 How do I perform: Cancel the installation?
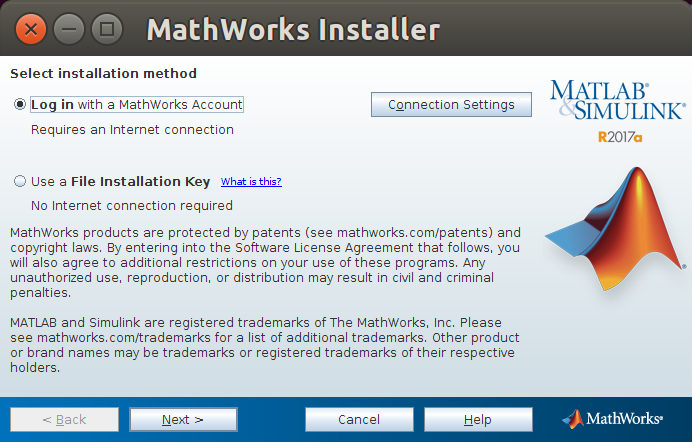359,420
